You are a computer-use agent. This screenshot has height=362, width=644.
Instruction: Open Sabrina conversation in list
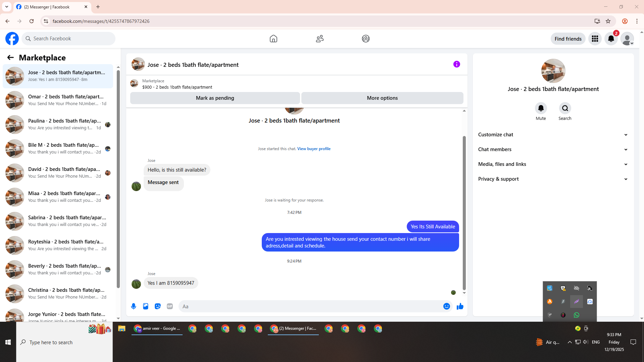[58, 221]
